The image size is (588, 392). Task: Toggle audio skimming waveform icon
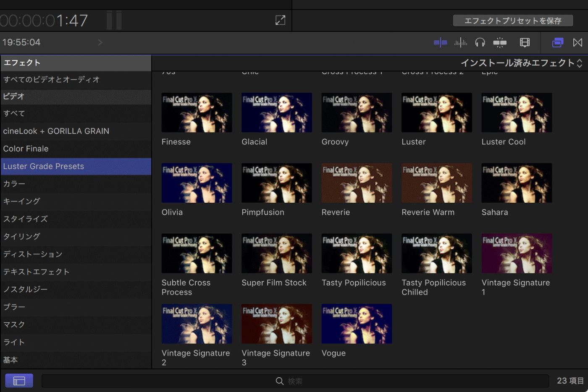[461, 42]
